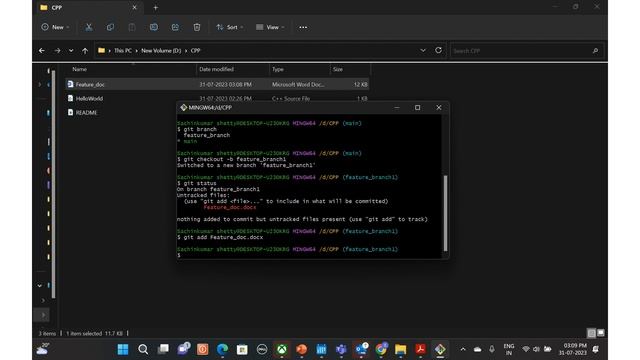Click New Volume (D:) in address bar
Viewport: 640px width, 360px height.
point(161,51)
